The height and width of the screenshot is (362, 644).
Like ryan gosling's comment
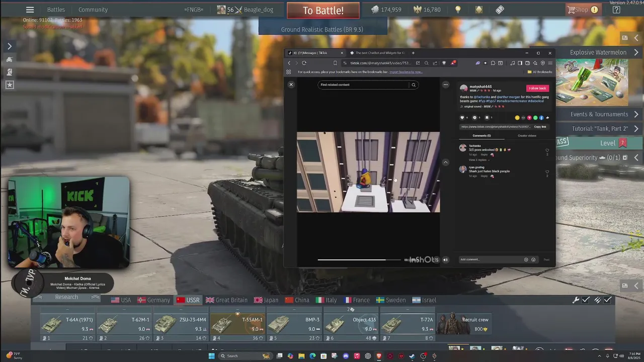click(x=547, y=171)
